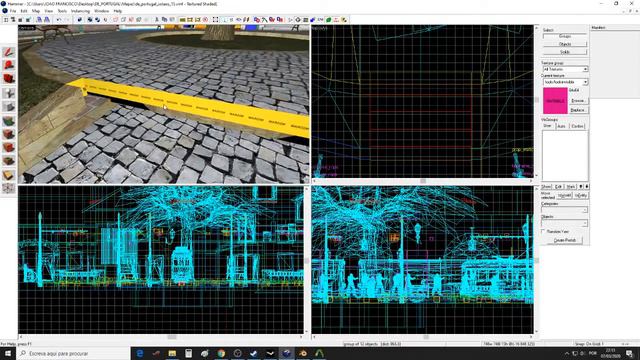Open the Help menu
This screenshot has height=360, width=640.
coord(118,11)
